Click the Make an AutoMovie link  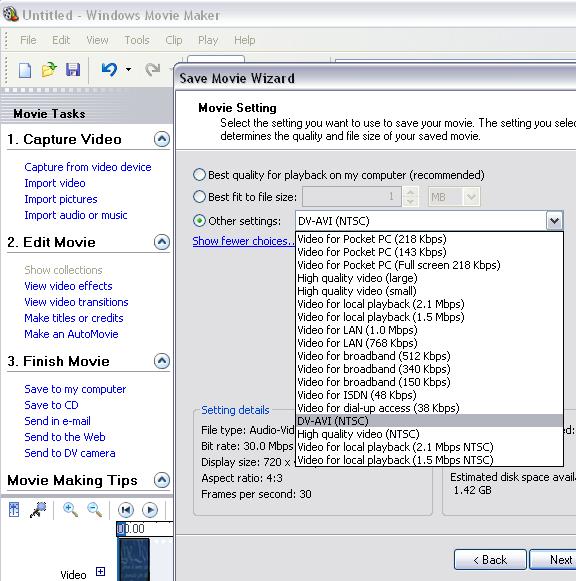coord(71,334)
